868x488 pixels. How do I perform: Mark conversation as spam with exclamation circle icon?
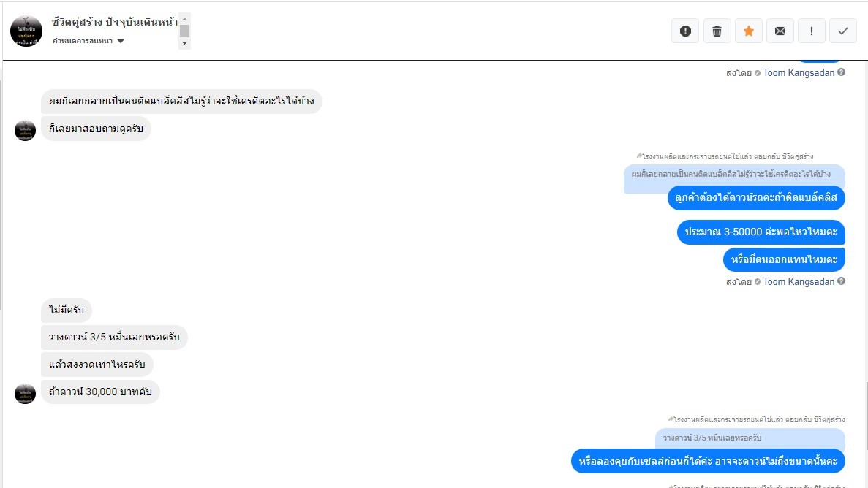(x=685, y=31)
